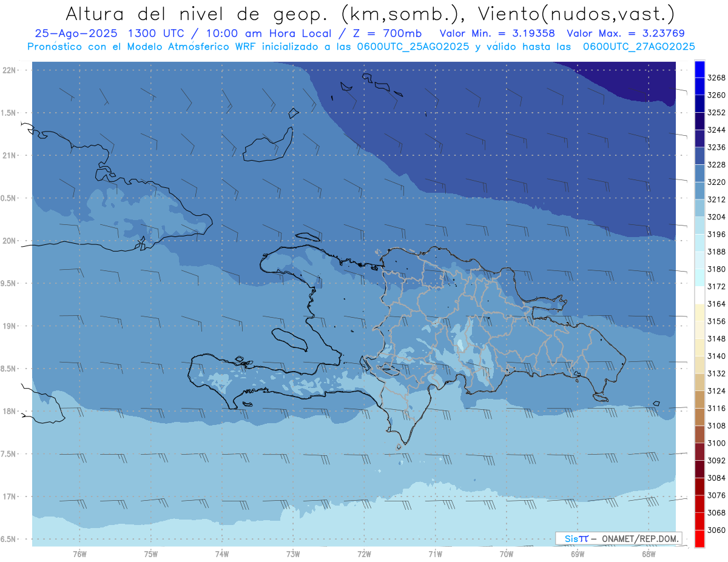Viewport: 728px width, 562px height.
Task: Click the '3204' colorbar value
Action: point(716,217)
